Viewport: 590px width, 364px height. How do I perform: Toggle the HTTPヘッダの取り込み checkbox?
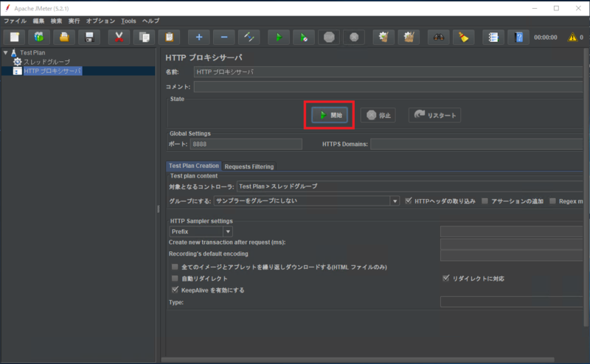(409, 201)
